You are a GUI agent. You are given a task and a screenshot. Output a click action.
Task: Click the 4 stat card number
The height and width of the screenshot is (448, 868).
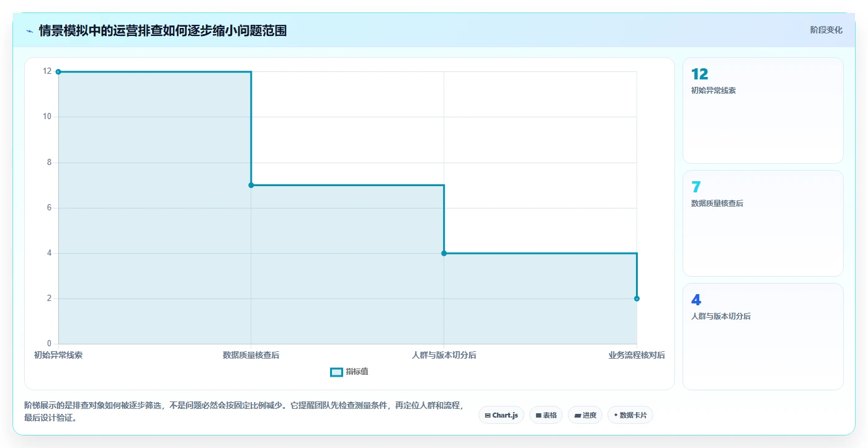point(696,300)
